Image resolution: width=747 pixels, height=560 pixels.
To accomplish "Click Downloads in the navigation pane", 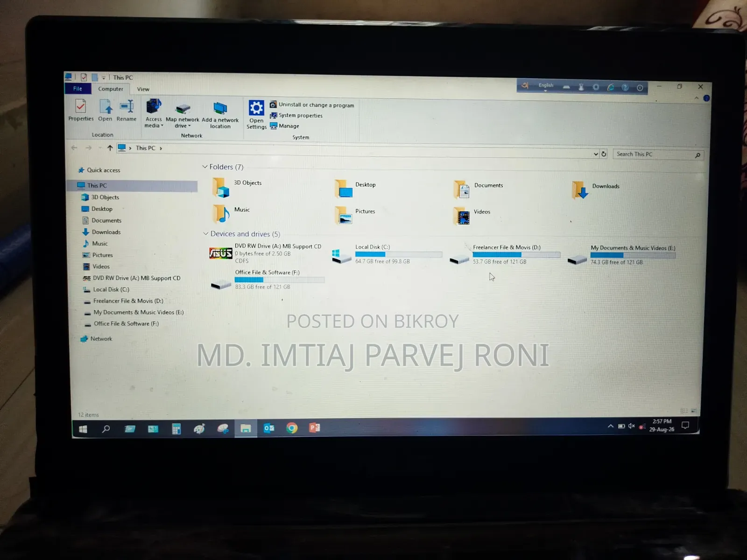I will 101,232.
